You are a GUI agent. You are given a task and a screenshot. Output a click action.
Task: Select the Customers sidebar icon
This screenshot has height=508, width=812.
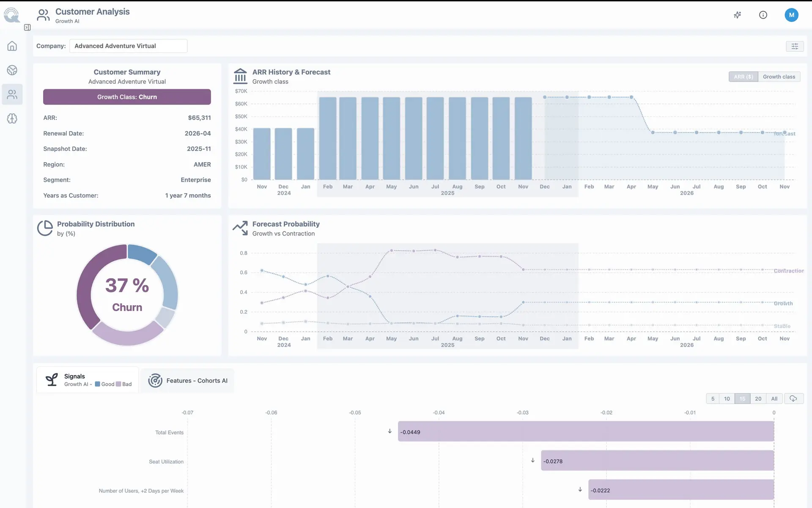(x=12, y=94)
